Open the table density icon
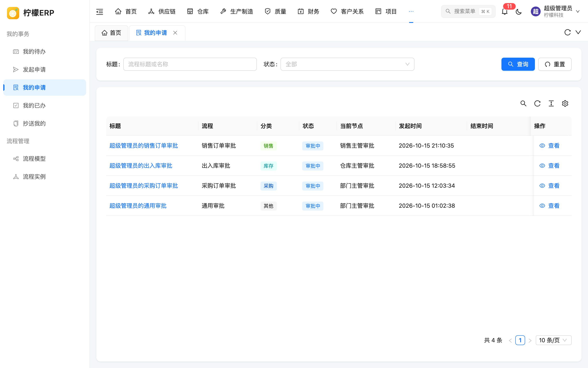588x368 pixels. 551,103
